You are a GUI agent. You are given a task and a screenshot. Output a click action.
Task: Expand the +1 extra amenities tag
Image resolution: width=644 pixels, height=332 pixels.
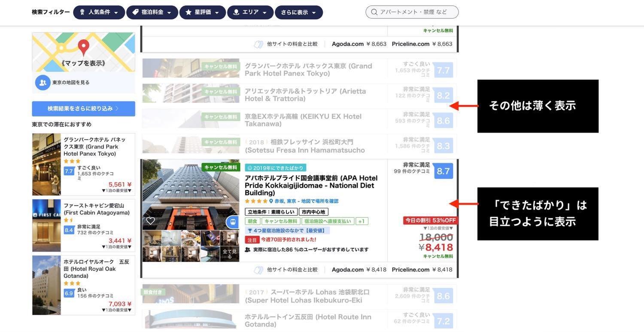pyautogui.click(x=362, y=221)
